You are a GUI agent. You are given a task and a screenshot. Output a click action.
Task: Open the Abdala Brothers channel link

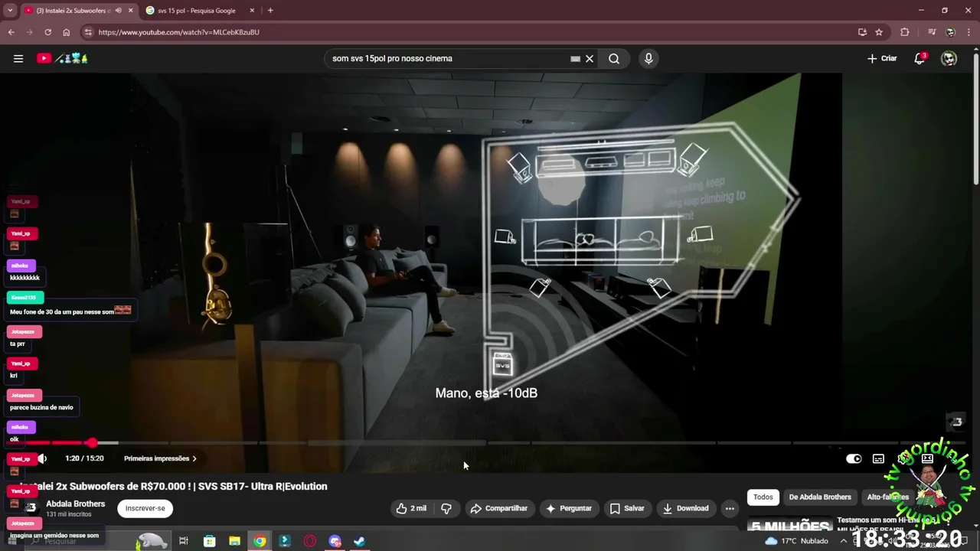tap(75, 504)
